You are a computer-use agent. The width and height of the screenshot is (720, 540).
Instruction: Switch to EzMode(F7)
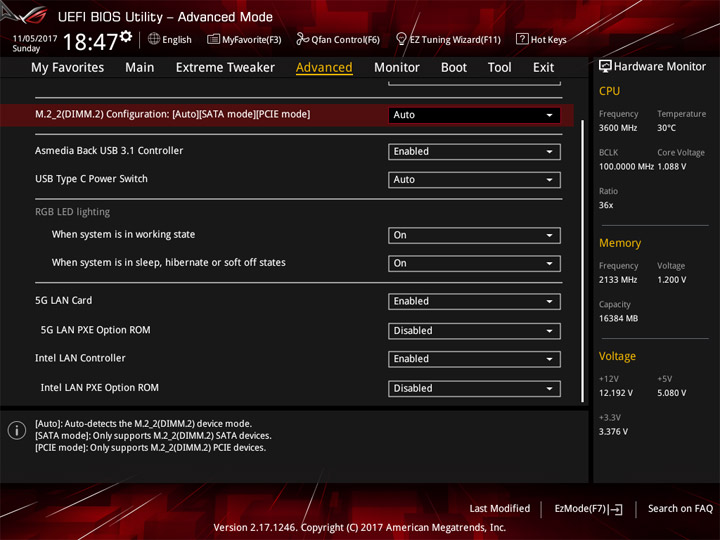[x=588, y=509]
